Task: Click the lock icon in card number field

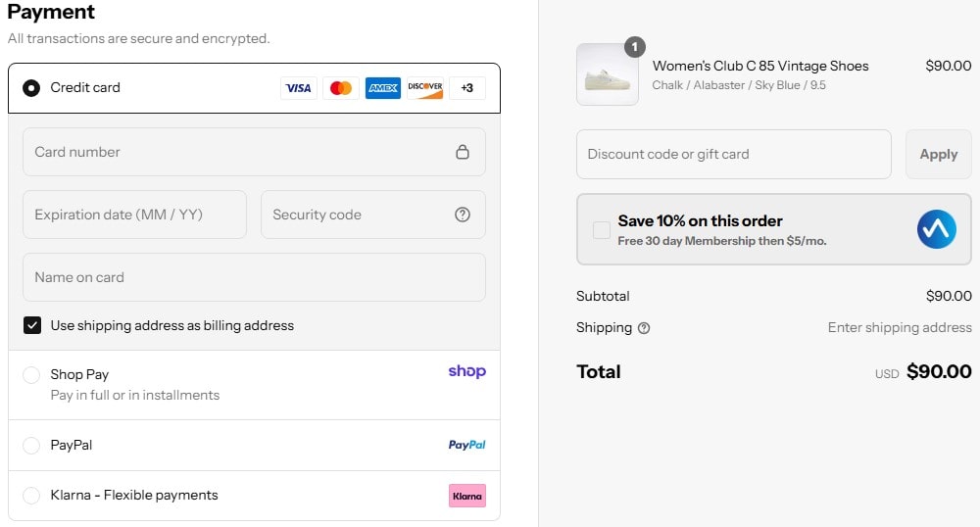Action: [463, 152]
